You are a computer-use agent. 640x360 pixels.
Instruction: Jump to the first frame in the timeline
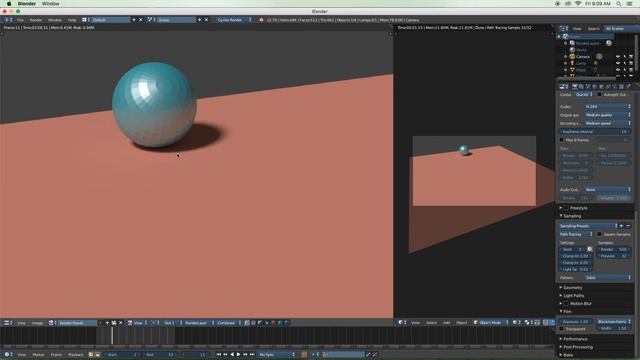coord(219,354)
